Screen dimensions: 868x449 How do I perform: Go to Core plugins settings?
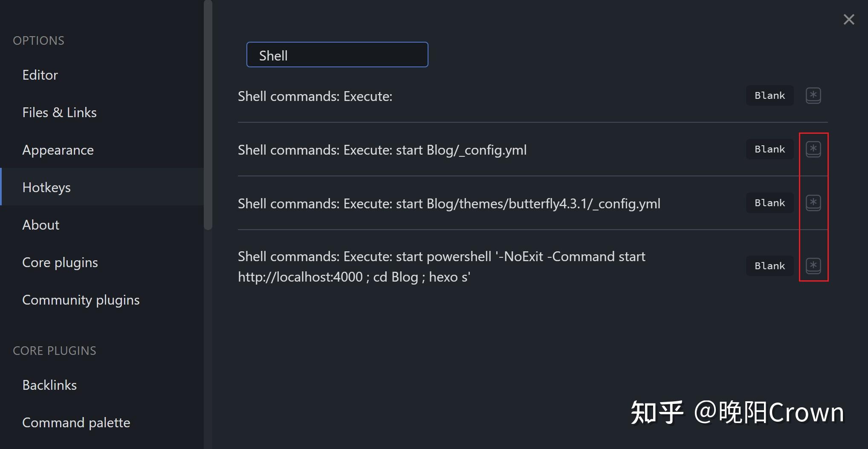[60, 262]
